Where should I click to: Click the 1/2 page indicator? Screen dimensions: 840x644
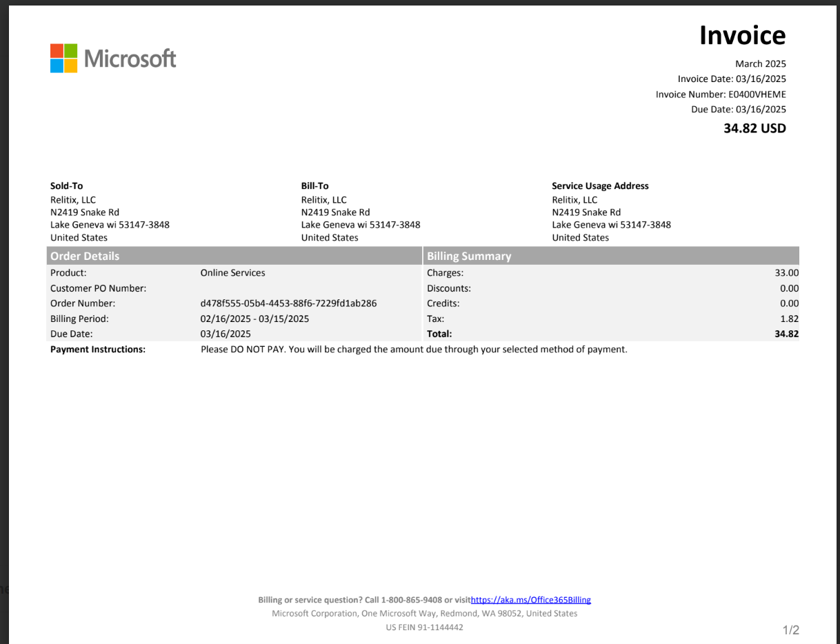[791, 630]
